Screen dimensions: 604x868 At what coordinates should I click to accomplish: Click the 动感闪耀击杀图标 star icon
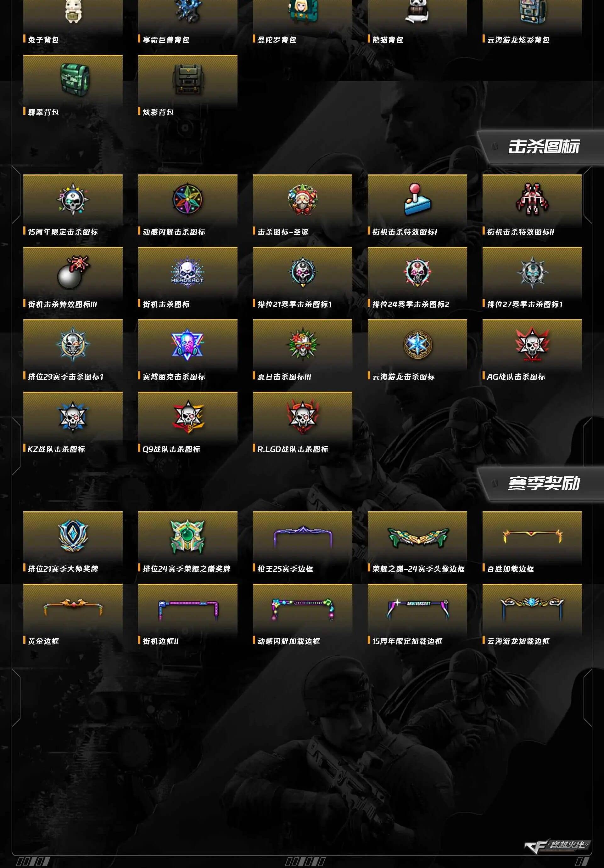coord(188,200)
